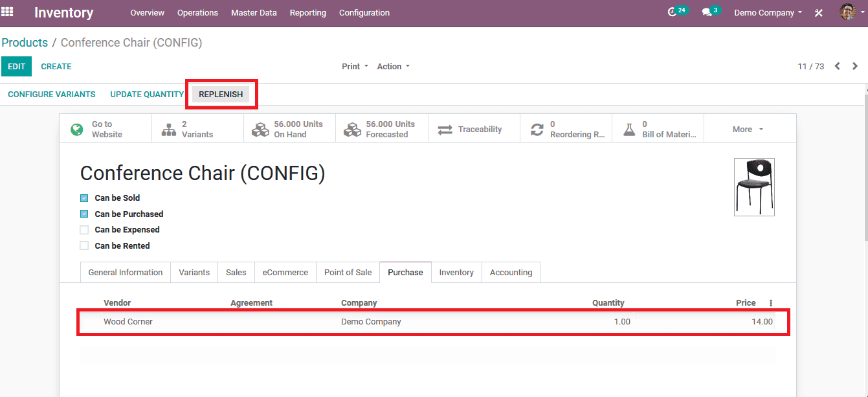Click UPDATE QUANTITY button
Screen dimensions: 868x397
click(147, 95)
